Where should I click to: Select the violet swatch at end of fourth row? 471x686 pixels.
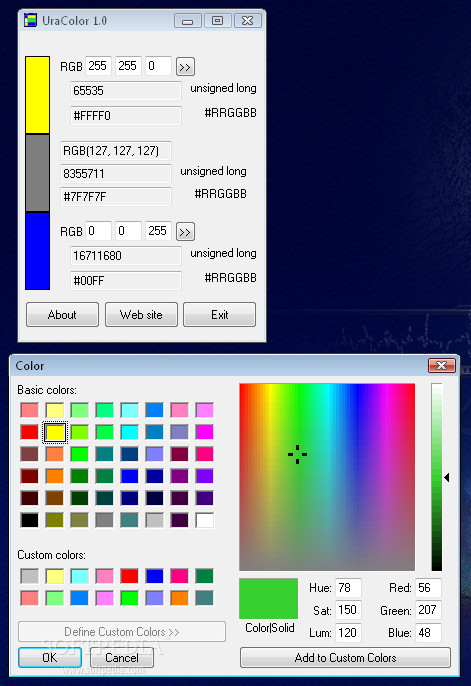[x=205, y=476]
